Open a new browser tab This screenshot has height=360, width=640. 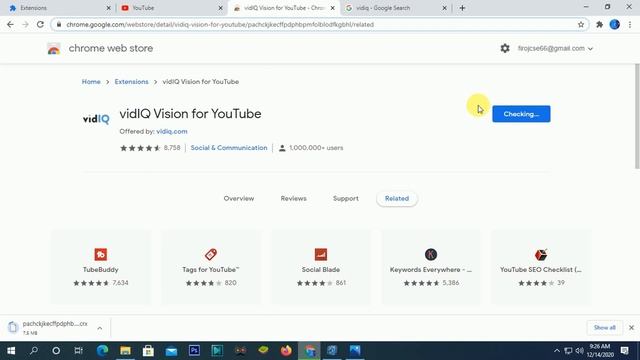click(462, 8)
